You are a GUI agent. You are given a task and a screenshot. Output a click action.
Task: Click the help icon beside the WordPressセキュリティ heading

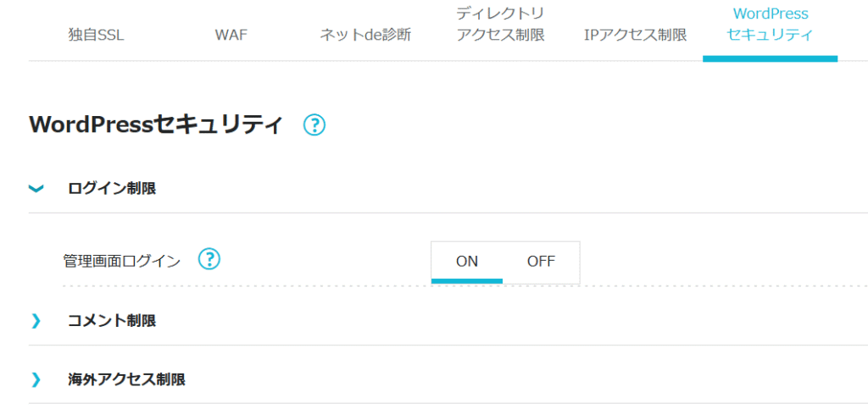[x=314, y=125]
